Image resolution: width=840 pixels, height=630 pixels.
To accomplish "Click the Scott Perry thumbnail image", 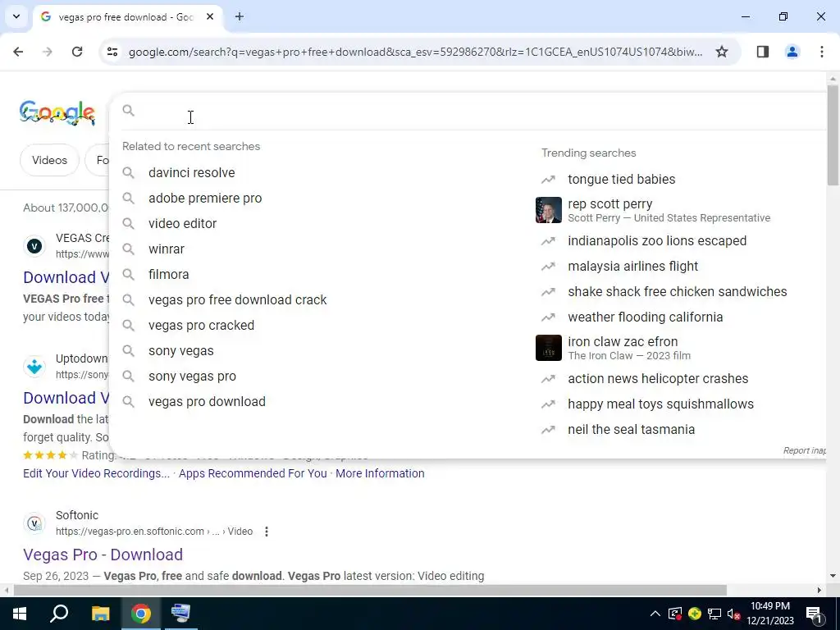I will pyautogui.click(x=549, y=210).
